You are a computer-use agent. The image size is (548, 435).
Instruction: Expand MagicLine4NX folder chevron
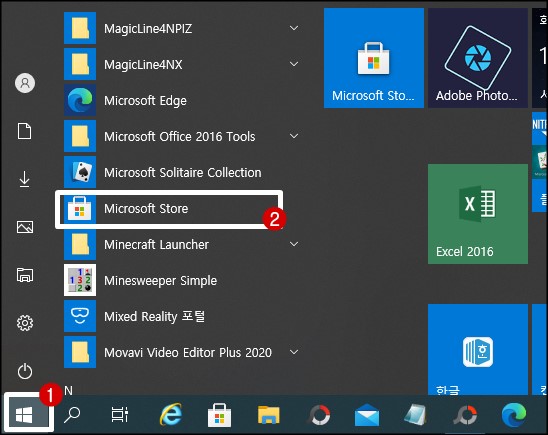tap(294, 64)
